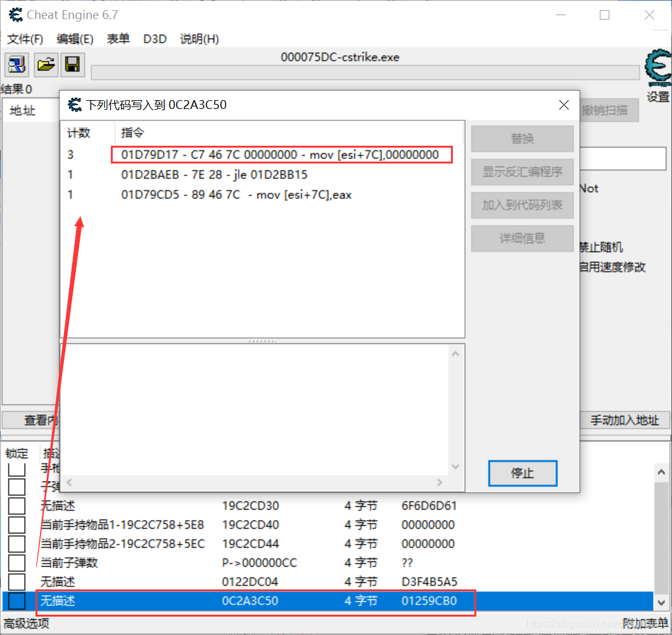Screen dimensions: 672x635
Task: Click the 锁定 column header
Action: [x=16, y=453]
